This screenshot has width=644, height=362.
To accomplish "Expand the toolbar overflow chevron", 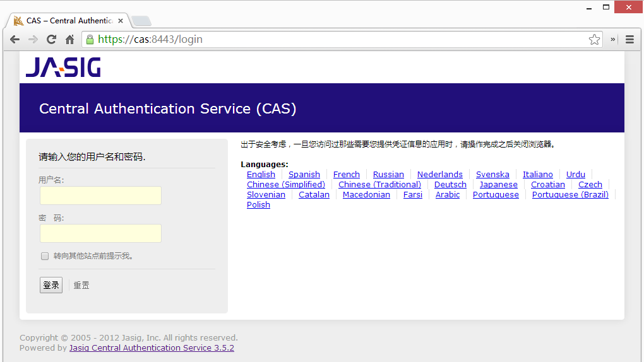I will pyautogui.click(x=612, y=39).
